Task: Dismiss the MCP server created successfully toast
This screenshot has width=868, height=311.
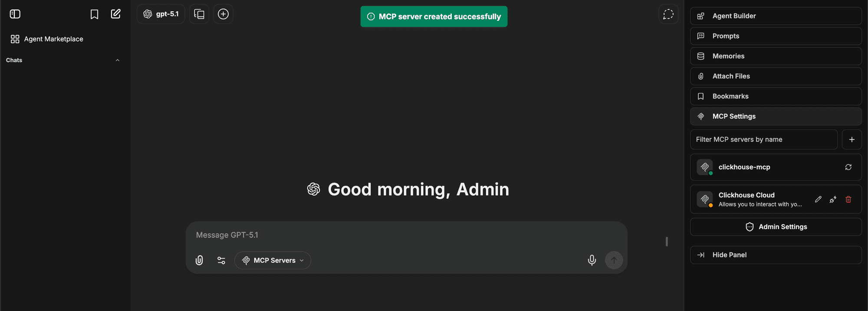Action: pos(434,16)
